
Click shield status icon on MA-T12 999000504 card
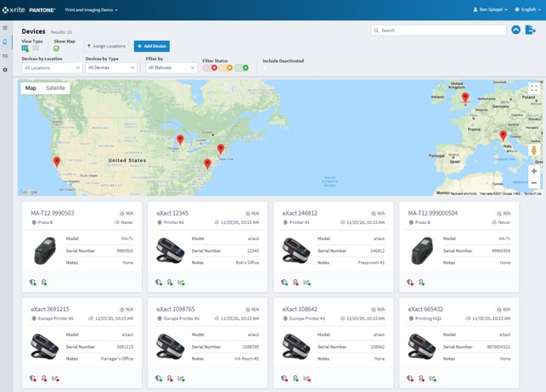click(x=410, y=282)
